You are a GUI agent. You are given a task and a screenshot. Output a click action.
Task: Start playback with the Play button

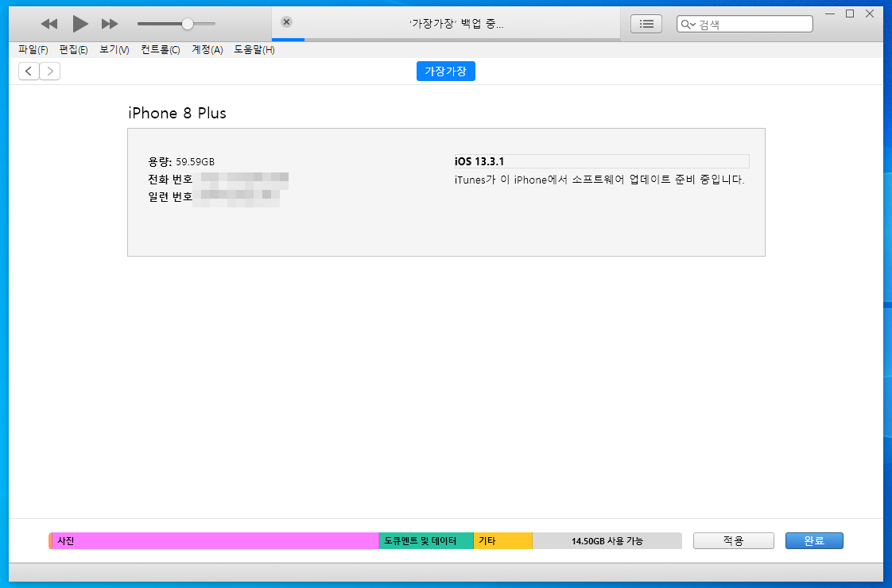[80, 24]
